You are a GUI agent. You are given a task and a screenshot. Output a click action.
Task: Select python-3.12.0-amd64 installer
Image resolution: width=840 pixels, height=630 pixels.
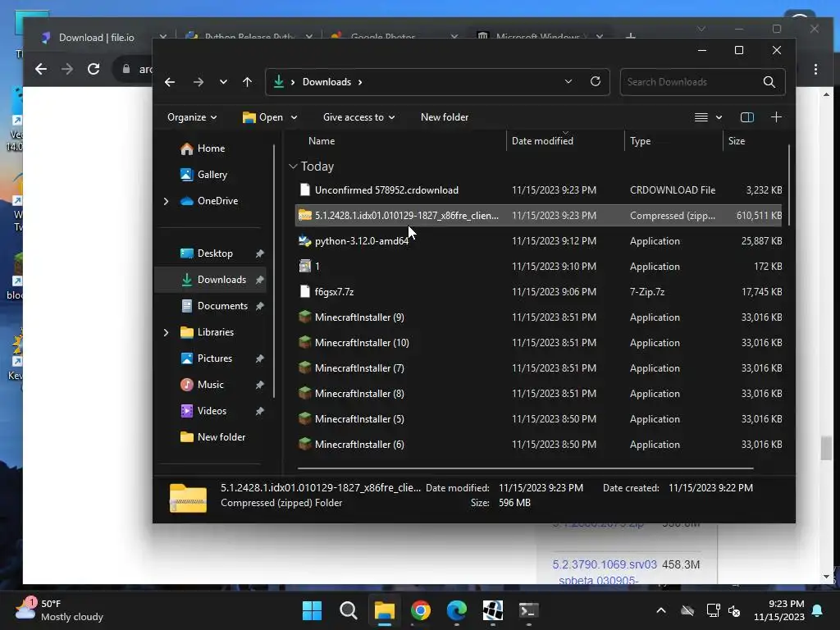coord(538,241)
